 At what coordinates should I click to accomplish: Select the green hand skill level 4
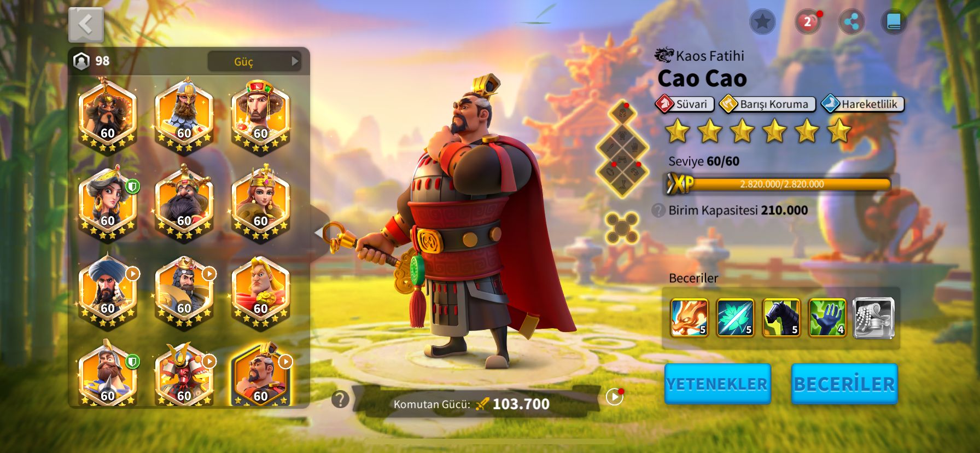pyautogui.click(x=827, y=317)
